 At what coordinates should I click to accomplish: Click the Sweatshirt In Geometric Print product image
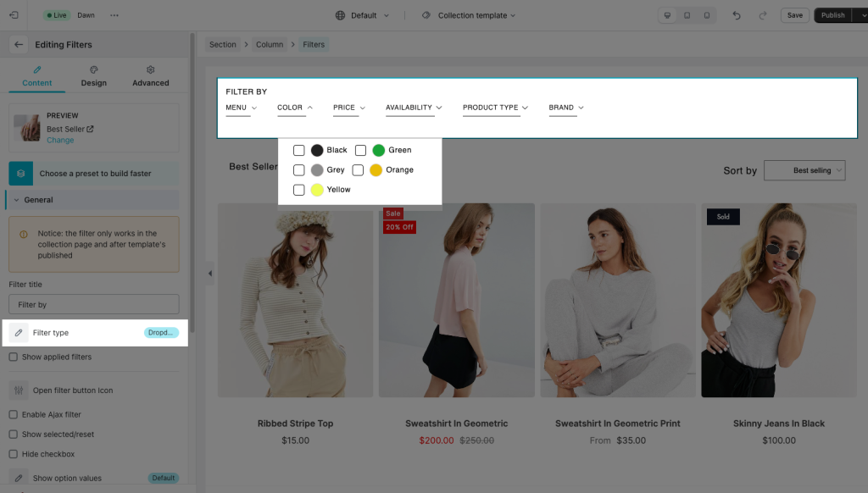pyautogui.click(x=618, y=300)
